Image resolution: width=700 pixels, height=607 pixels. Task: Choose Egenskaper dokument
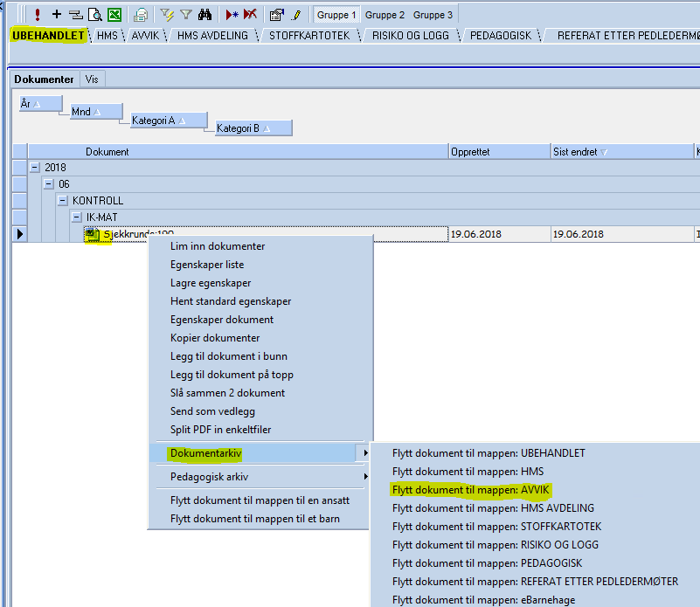click(x=260, y=320)
